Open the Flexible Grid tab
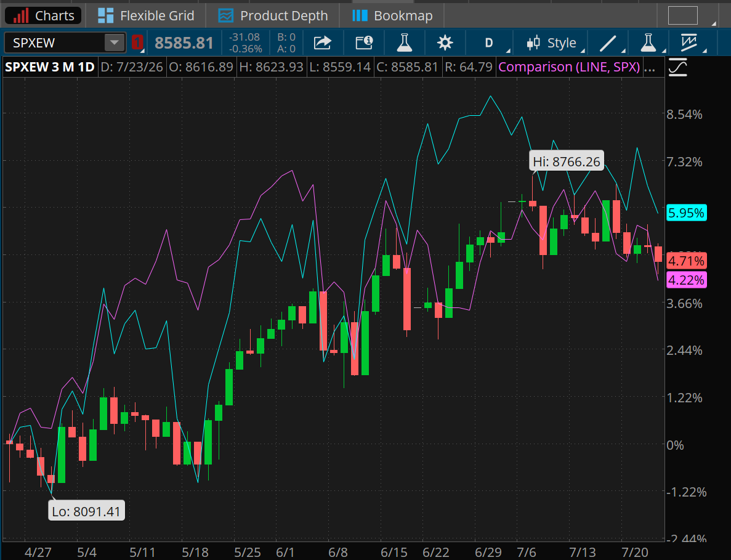 tap(146, 15)
